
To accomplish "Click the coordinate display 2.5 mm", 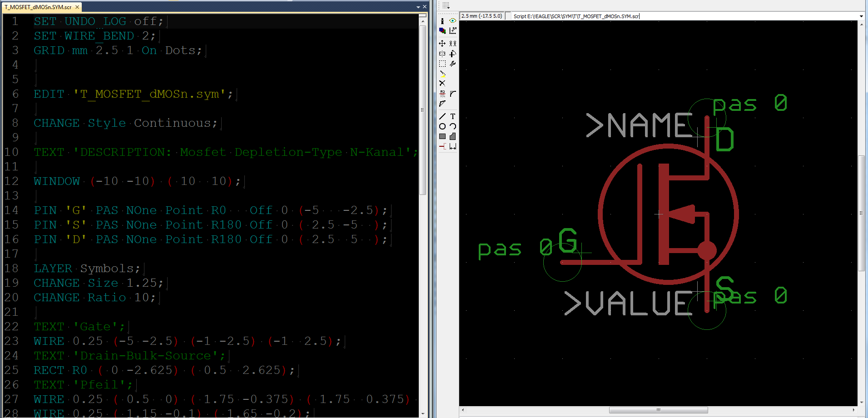I will (482, 16).
